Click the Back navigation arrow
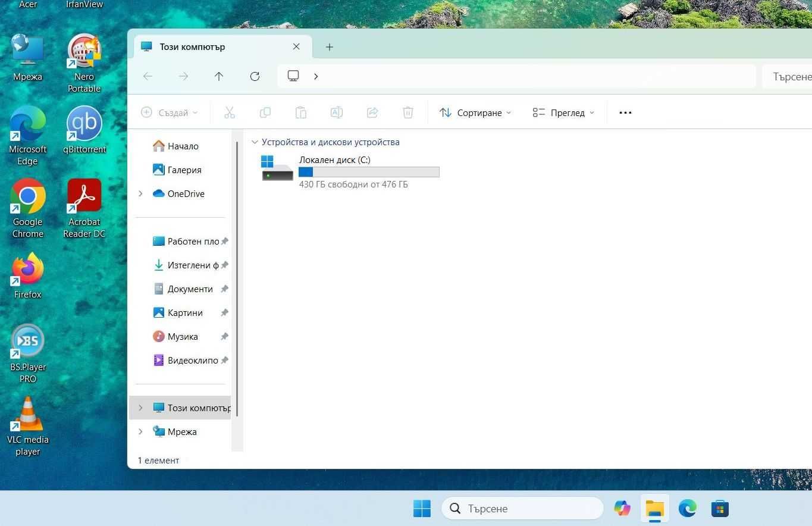Viewport: 812px width, 526px height. [x=148, y=76]
